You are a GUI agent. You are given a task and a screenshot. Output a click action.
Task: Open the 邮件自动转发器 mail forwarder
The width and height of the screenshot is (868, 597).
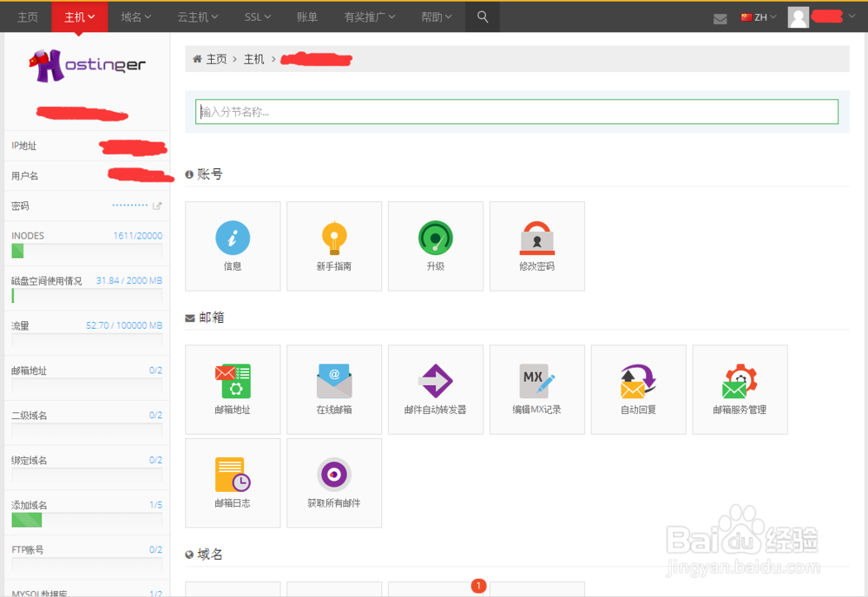click(x=435, y=389)
